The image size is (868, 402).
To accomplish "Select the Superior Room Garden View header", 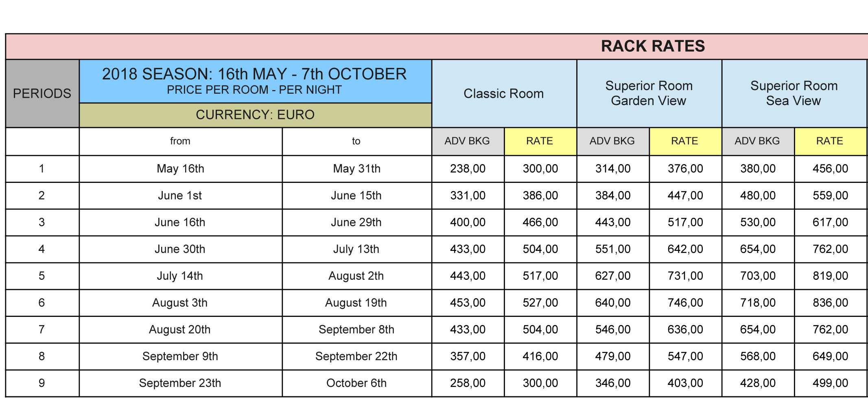I will coord(649,93).
